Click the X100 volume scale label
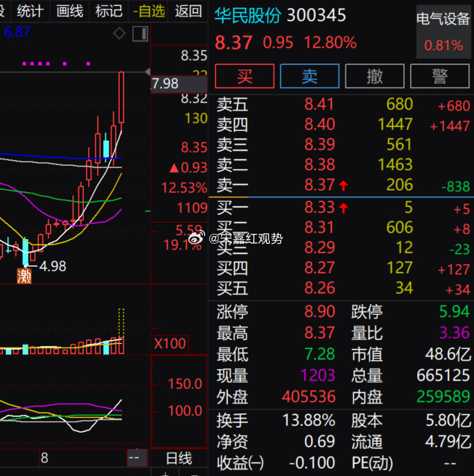 (x=170, y=344)
